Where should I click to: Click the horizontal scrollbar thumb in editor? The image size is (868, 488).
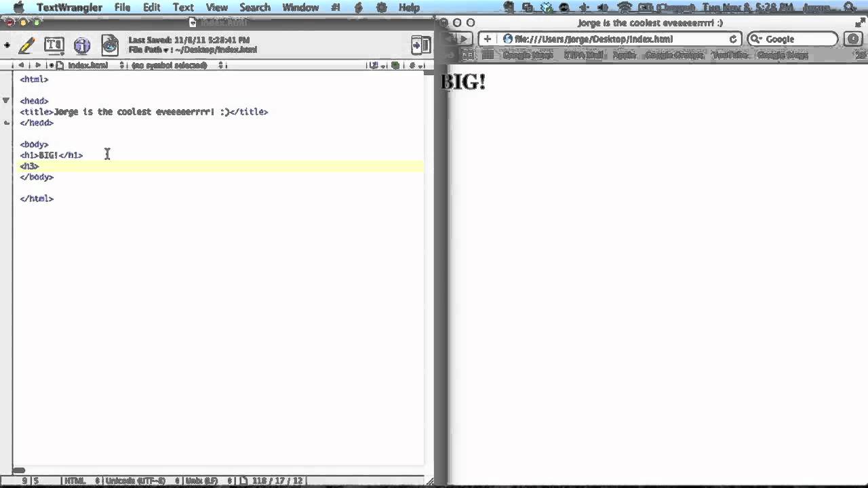point(19,470)
